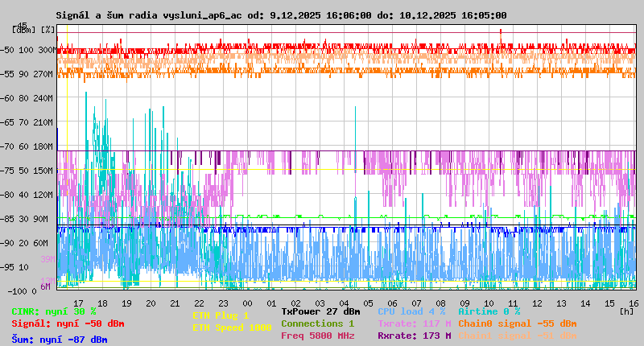The image size is (644, 346).
Task: Click hour 20 on the time axis
Action: (151, 303)
